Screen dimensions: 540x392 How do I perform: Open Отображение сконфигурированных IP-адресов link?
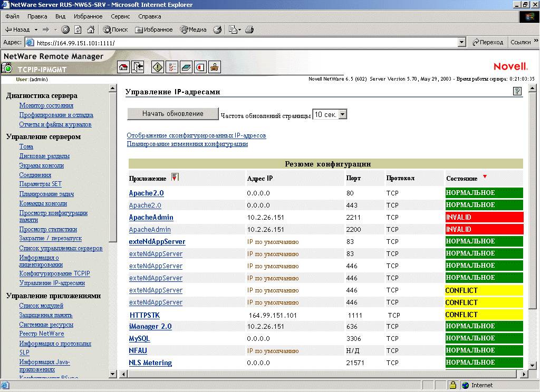196,135
